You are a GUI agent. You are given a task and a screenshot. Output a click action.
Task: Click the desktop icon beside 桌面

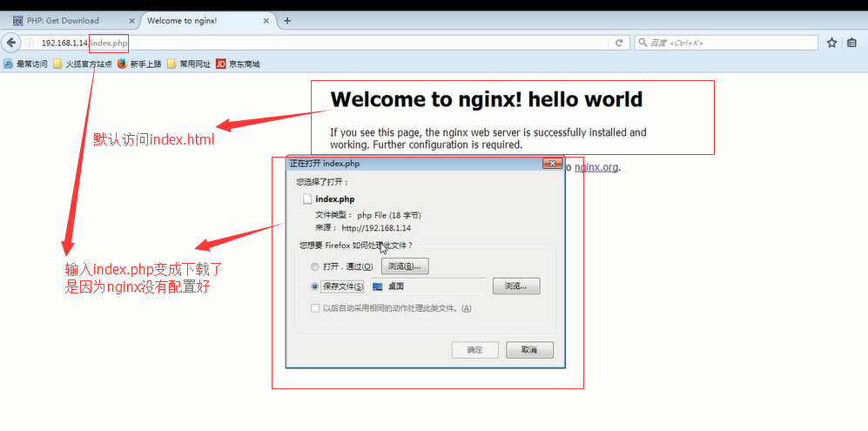click(378, 286)
